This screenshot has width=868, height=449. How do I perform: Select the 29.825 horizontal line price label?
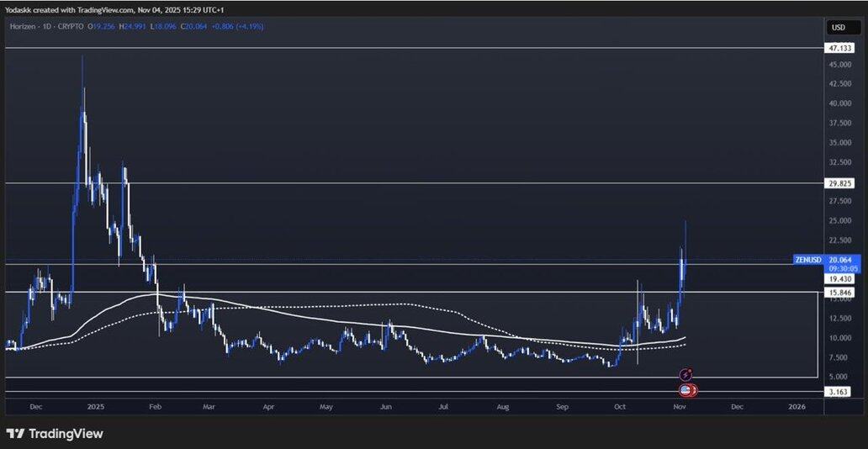[x=839, y=183]
